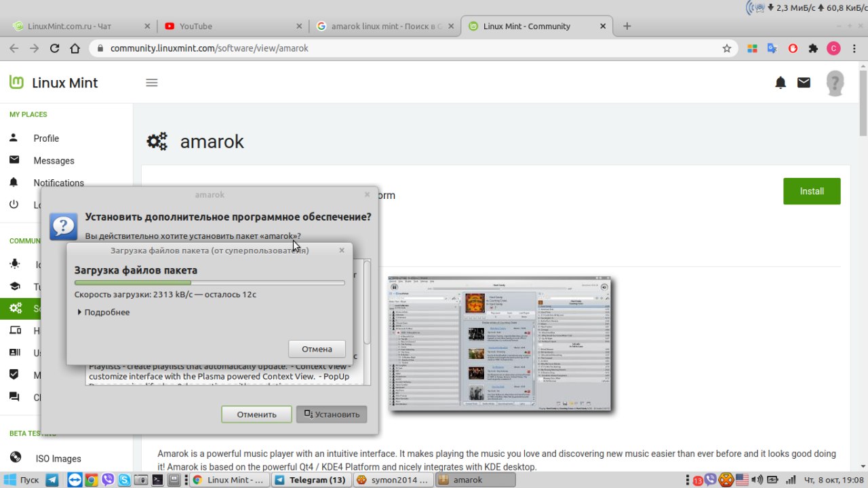Open the terminal icon in taskbar
The width and height of the screenshot is (868, 488).
click(x=157, y=480)
